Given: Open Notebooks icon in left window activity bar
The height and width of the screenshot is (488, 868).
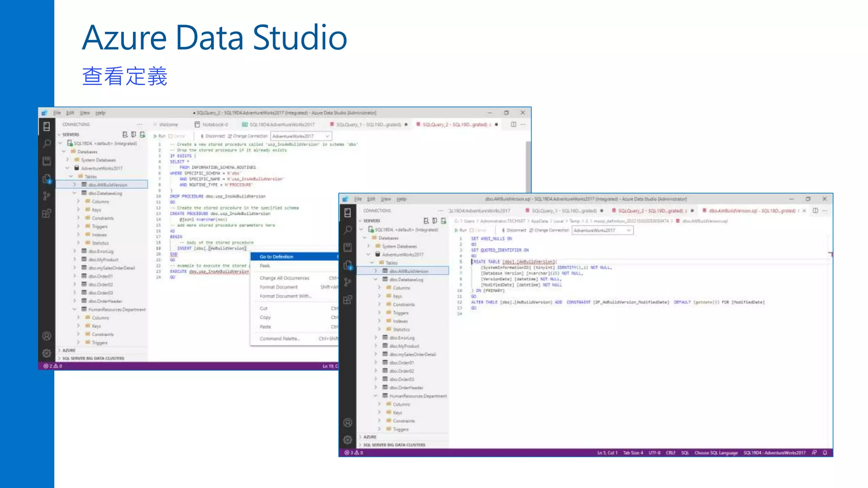Looking at the screenshot, I should (x=47, y=161).
